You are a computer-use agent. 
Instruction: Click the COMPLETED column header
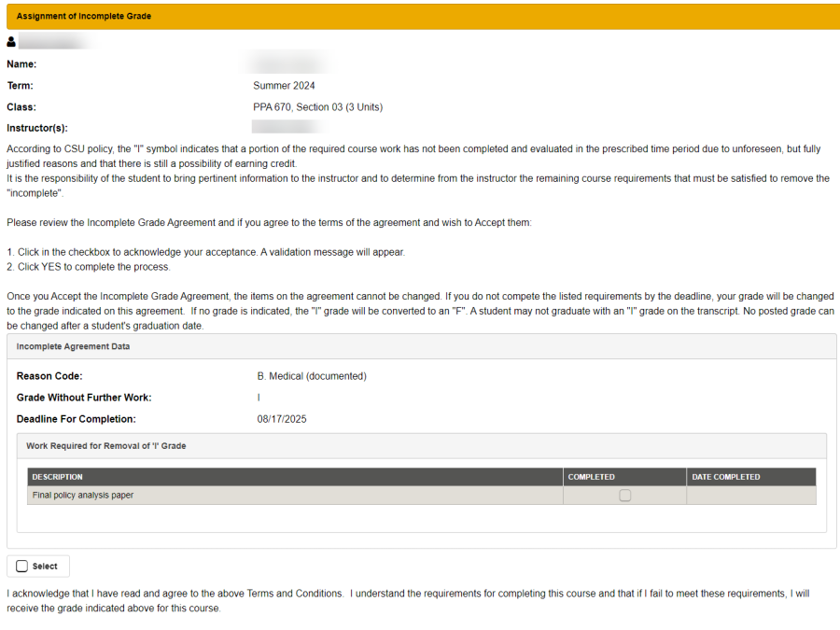pos(591,477)
